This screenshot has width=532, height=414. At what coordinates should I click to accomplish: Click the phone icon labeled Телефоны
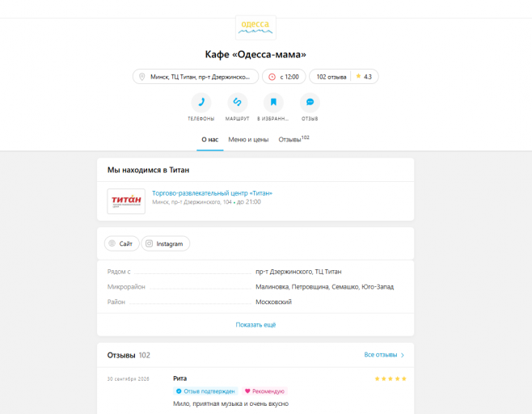pos(201,103)
